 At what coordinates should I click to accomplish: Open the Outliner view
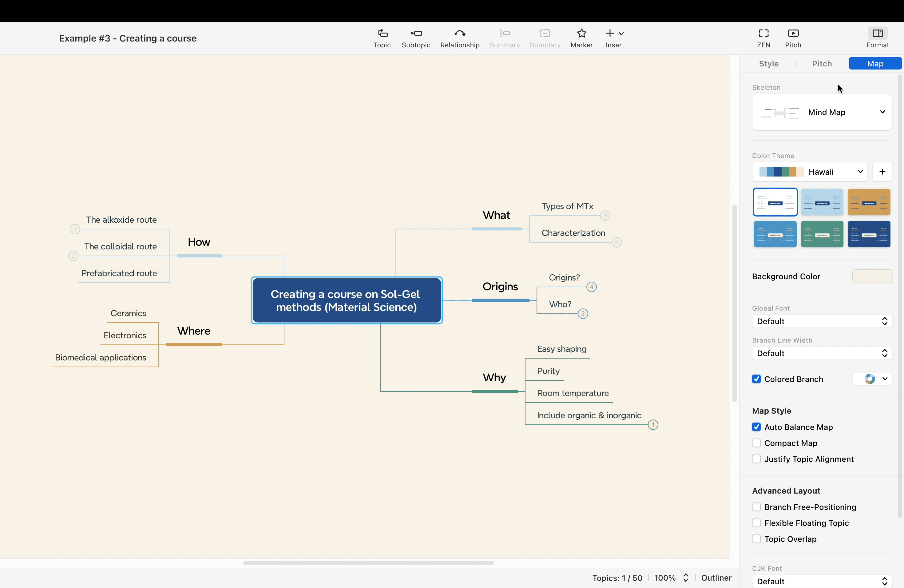716,578
